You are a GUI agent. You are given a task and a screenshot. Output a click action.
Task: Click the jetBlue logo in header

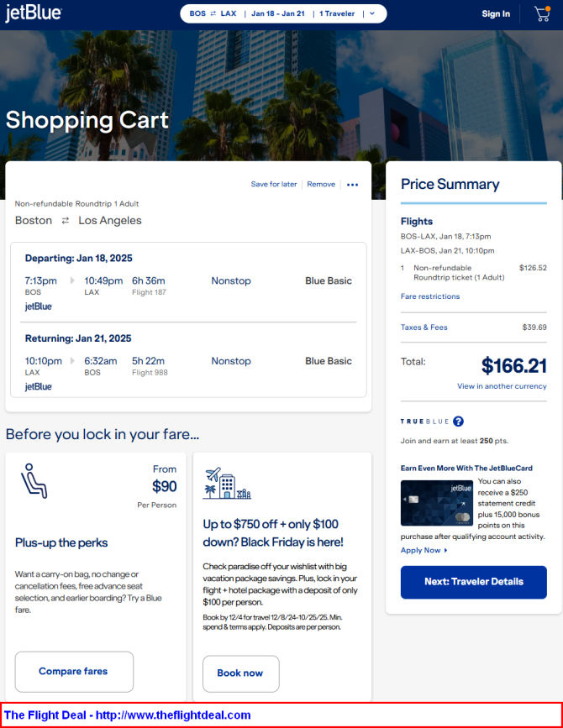34,13
